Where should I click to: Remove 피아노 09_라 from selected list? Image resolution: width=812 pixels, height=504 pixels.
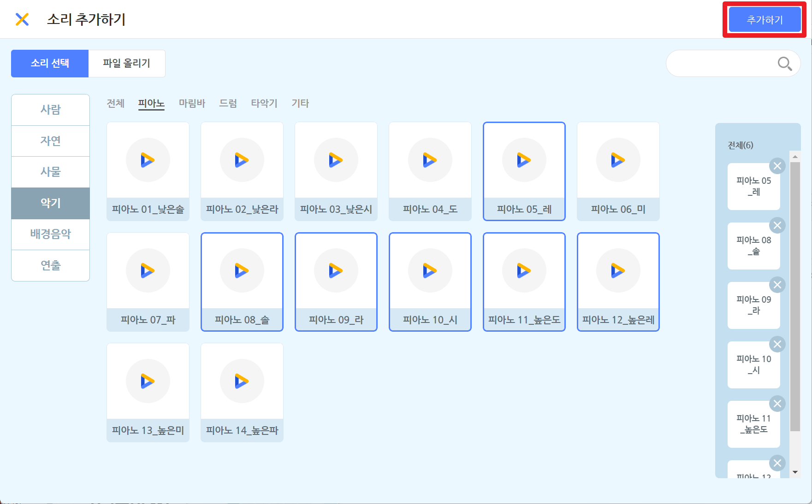point(777,285)
